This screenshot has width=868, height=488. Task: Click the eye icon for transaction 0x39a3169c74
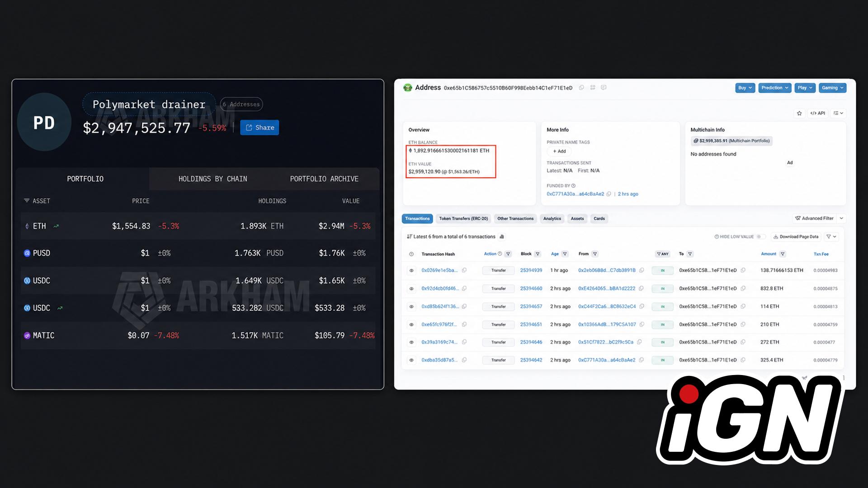tap(411, 343)
